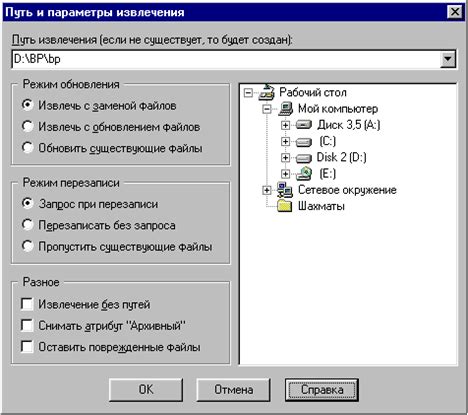Open the extraction path dropdown arrow
Image resolution: width=468 pixels, height=415 pixels.
[448, 59]
